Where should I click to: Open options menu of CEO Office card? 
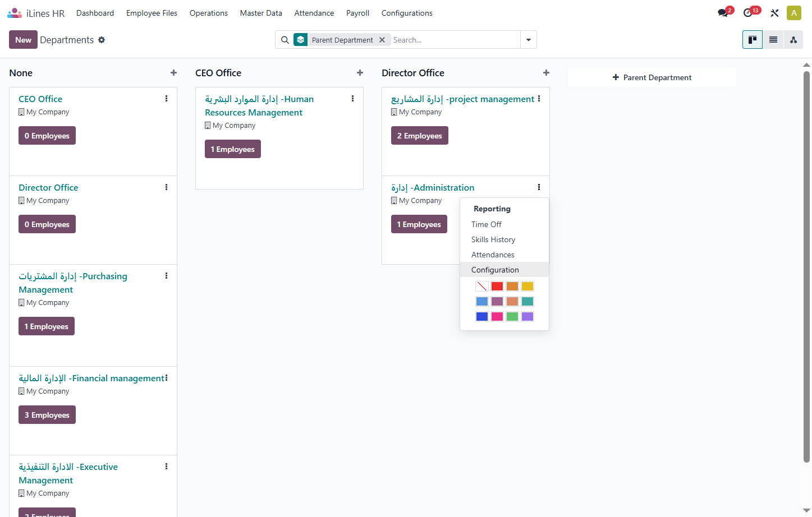click(x=166, y=99)
